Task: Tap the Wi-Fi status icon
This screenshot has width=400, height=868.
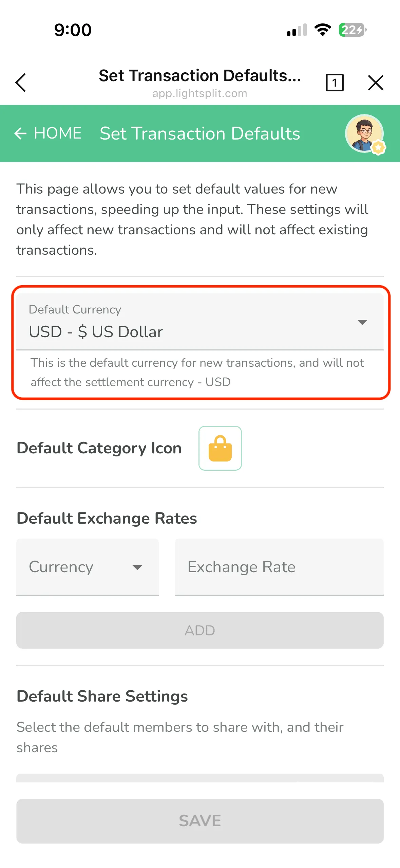Action: [x=323, y=30]
